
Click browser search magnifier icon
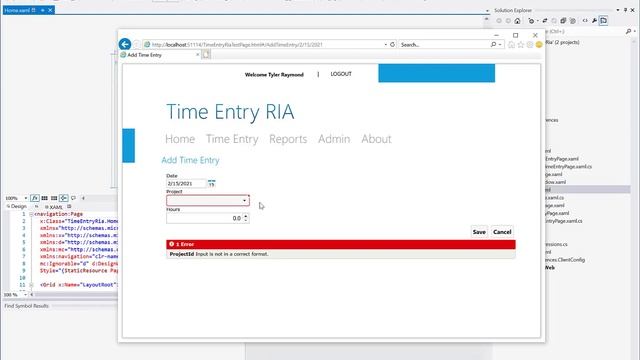493,44
